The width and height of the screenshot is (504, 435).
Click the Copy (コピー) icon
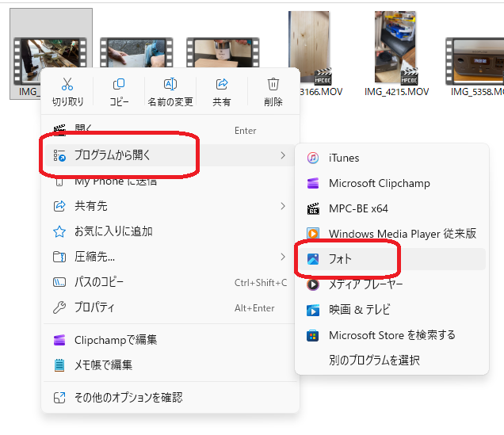pos(119,84)
